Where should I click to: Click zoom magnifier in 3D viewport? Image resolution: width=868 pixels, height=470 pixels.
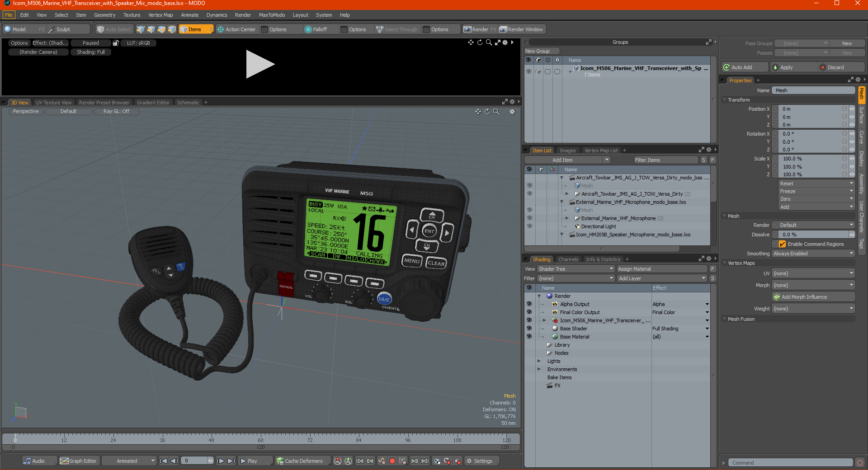[x=496, y=112]
